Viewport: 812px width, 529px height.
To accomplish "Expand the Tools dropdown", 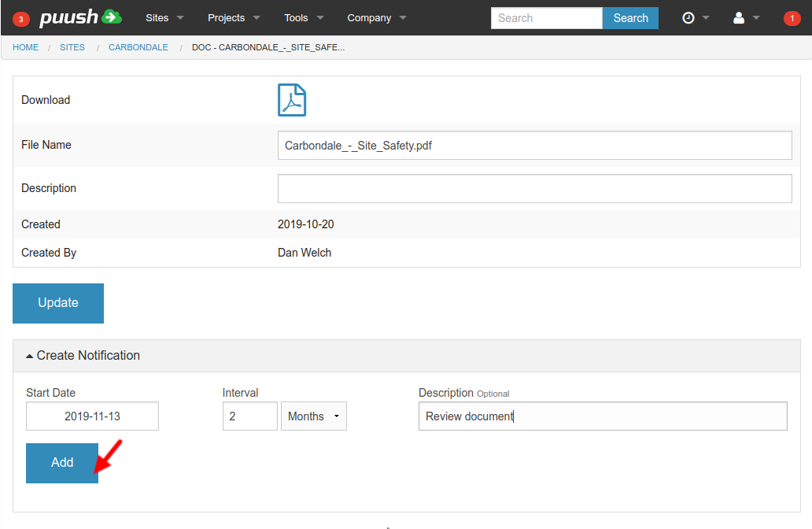I will pos(304,17).
